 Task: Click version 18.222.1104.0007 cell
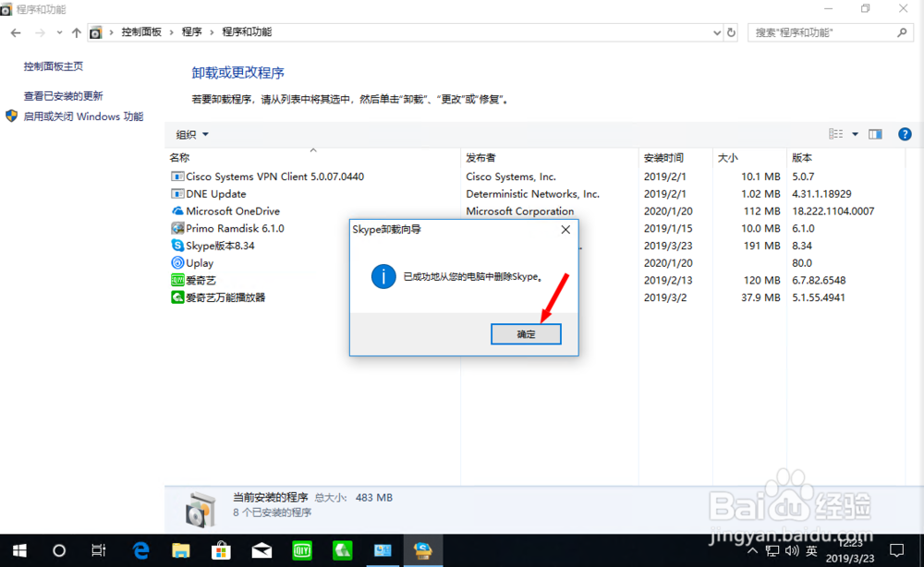[833, 211]
